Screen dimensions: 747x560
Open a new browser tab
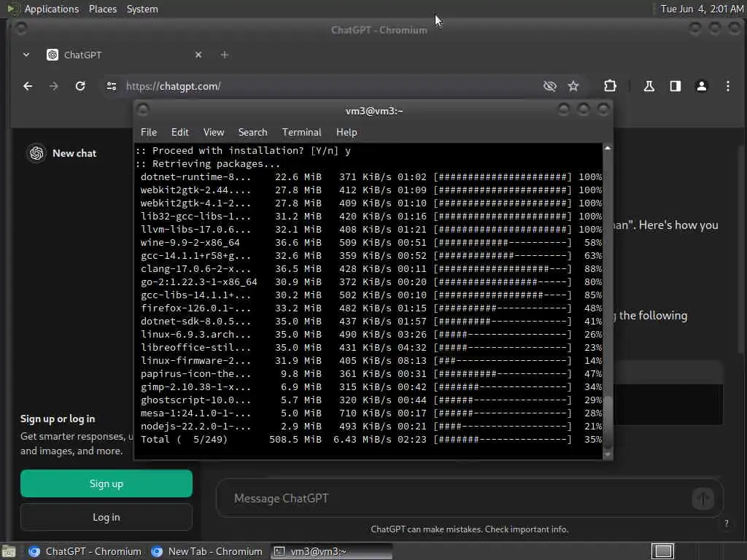[225, 55]
